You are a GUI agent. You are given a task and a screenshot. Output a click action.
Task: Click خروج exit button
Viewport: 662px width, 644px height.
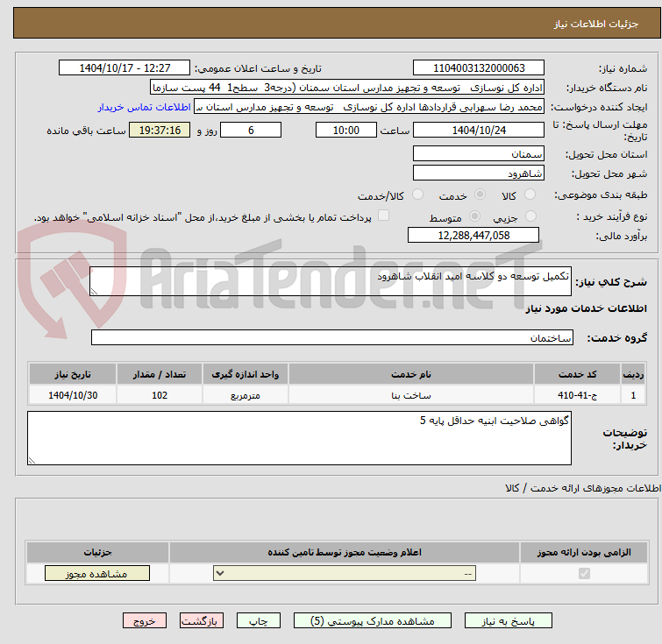(x=145, y=621)
